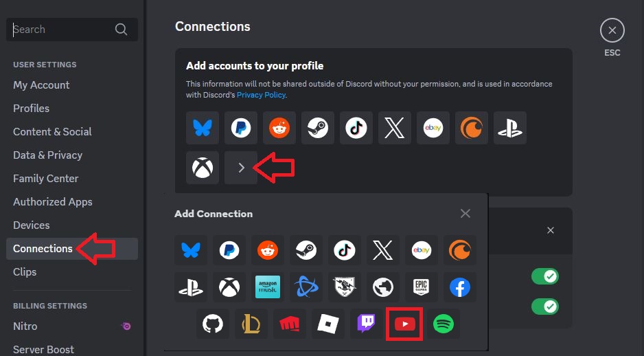Click the Amazon Music connection icon
Screen dimensions: 644x356
[268, 287]
